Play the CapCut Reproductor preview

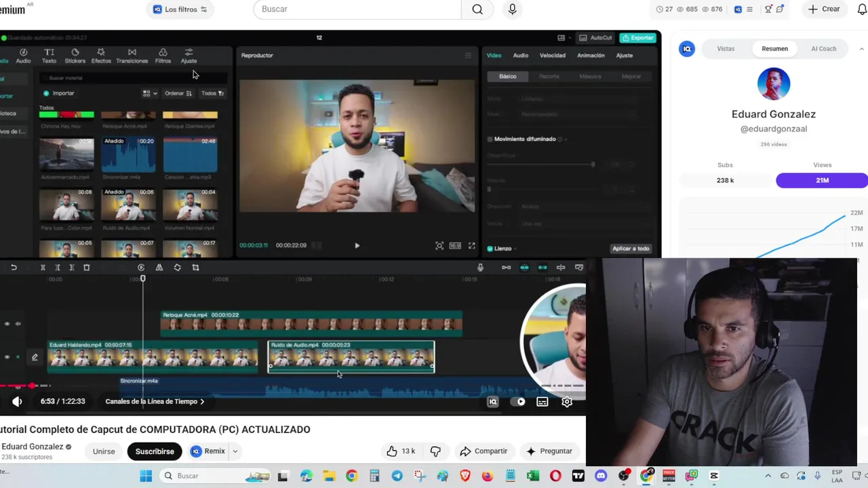[357, 245]
